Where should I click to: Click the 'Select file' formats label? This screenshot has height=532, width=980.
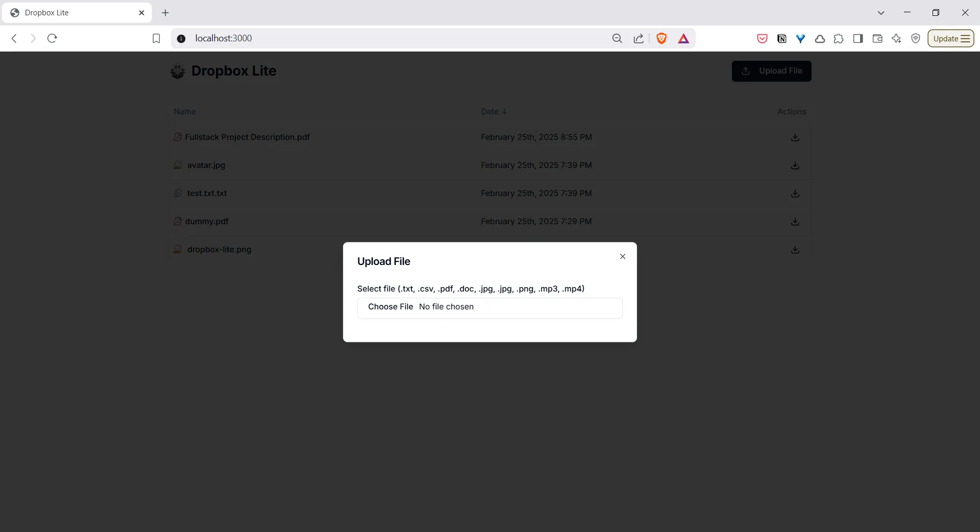tap(471, 288)
